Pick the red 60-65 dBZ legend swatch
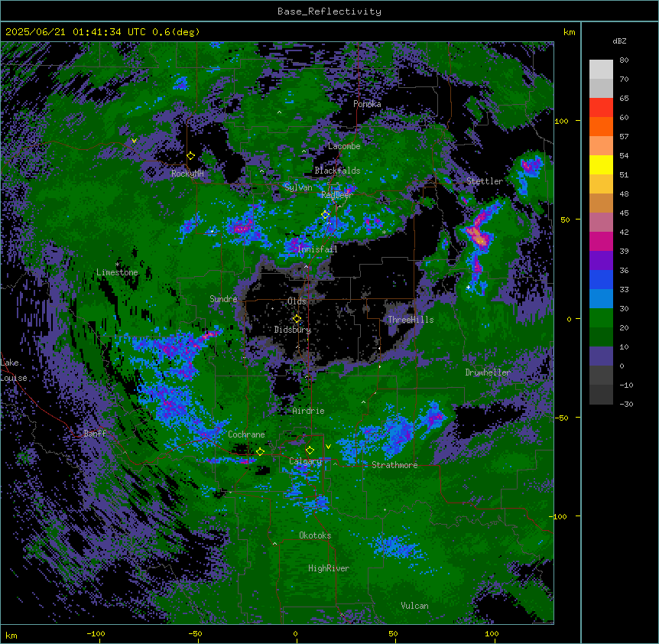Screen dimensions: 659x644 (601, 108)
